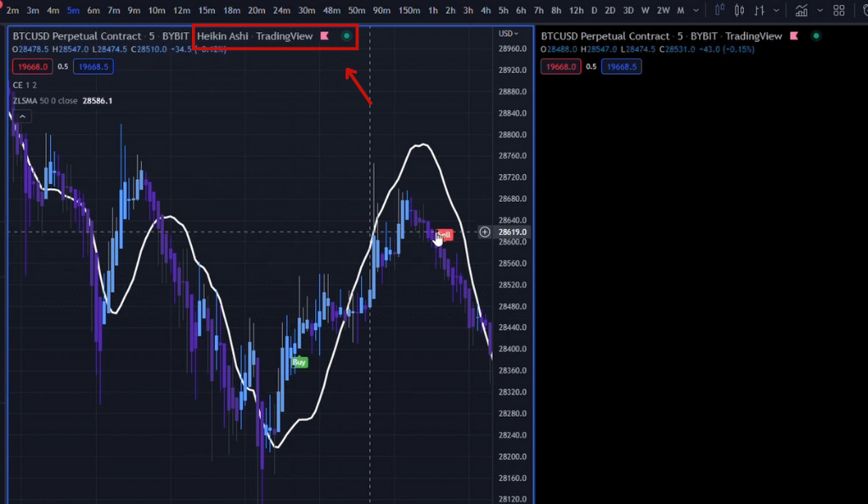Switch to the 12h timeframe
Viewport: 868px width, 504px height.
[x=577, y=10]
